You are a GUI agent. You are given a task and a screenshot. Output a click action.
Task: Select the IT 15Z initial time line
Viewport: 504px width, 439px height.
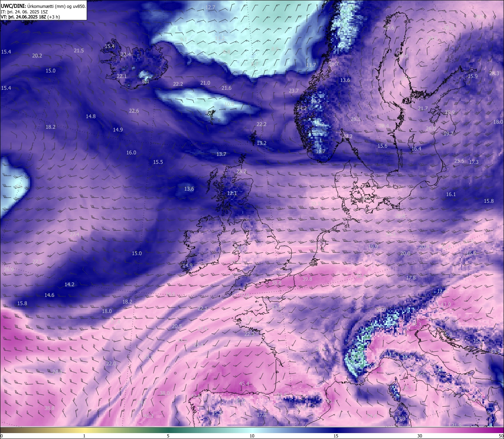pyautogui.click(x=24, y=12)
